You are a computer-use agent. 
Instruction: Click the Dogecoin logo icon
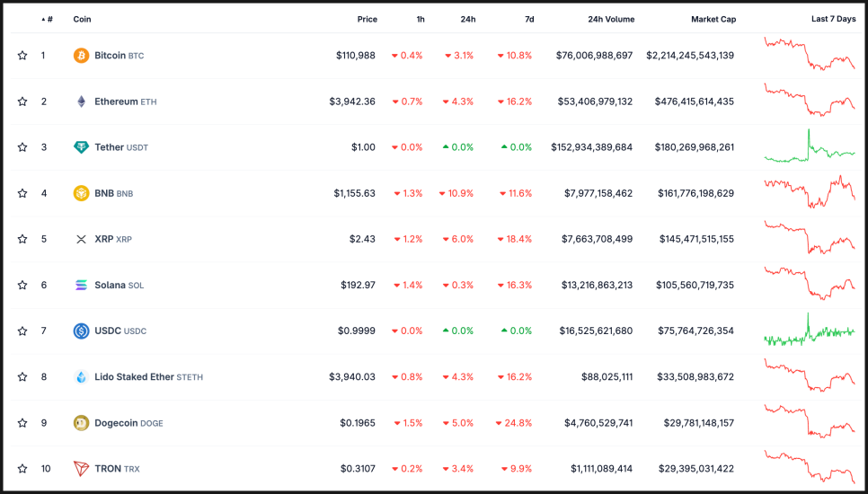[81, 423]
